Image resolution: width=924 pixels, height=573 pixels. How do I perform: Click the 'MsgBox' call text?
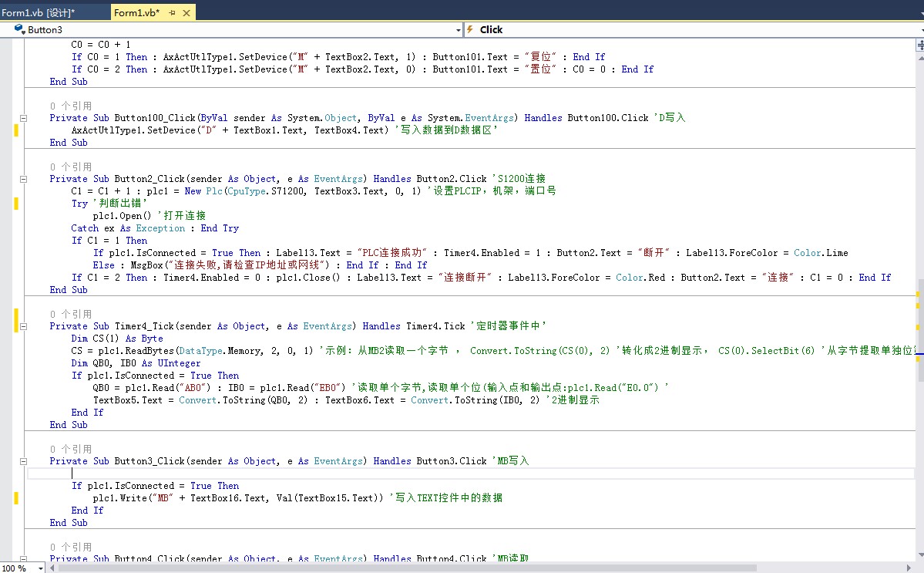(147, 265)
